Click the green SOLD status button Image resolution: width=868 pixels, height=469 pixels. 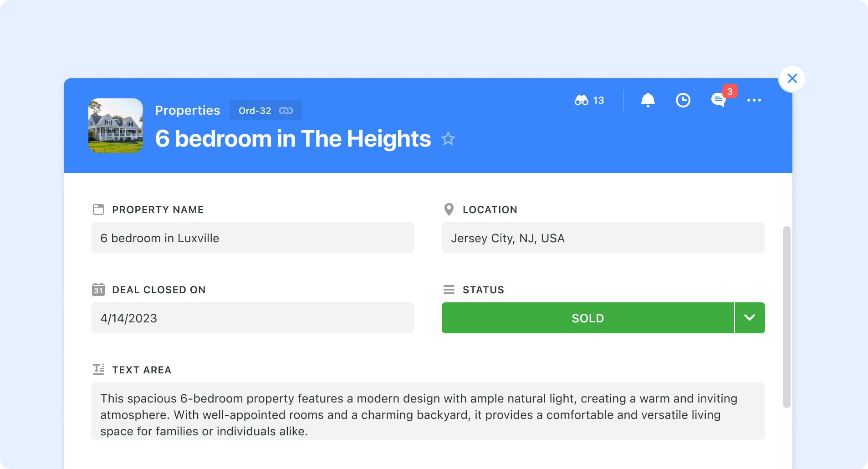coord(588,318)
